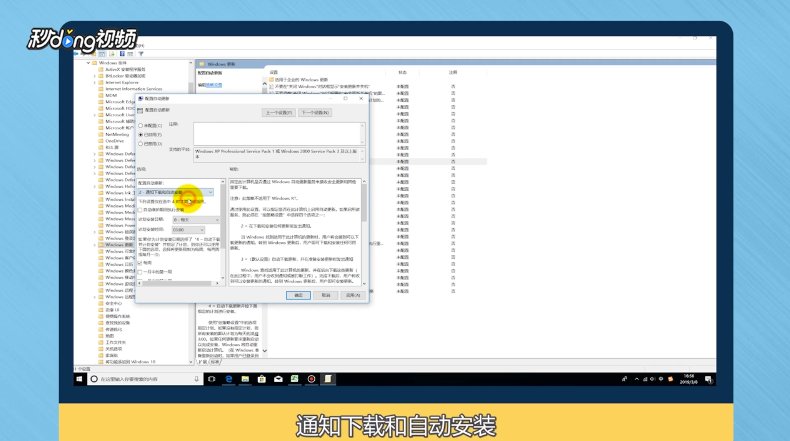The image size is (790, 441).
Task: Select the NetMeeting folder
Action: [117, 135]
